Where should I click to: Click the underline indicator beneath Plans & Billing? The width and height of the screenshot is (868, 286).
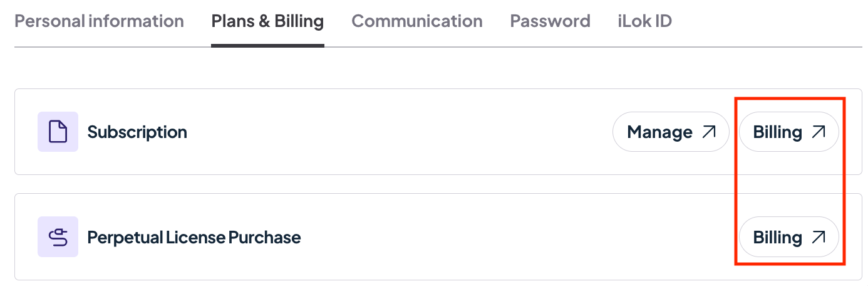(x=267, y=46)
